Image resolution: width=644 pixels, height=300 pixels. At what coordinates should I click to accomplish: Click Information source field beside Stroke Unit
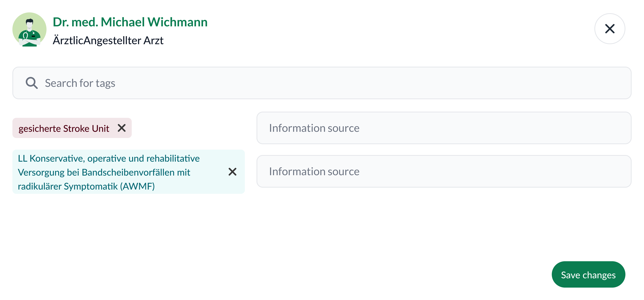(x=444, y=128)
